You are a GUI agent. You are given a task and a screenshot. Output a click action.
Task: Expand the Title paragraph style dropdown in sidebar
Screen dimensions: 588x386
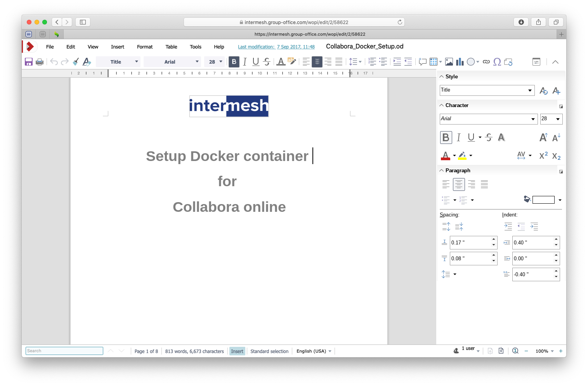pos(530,90)
